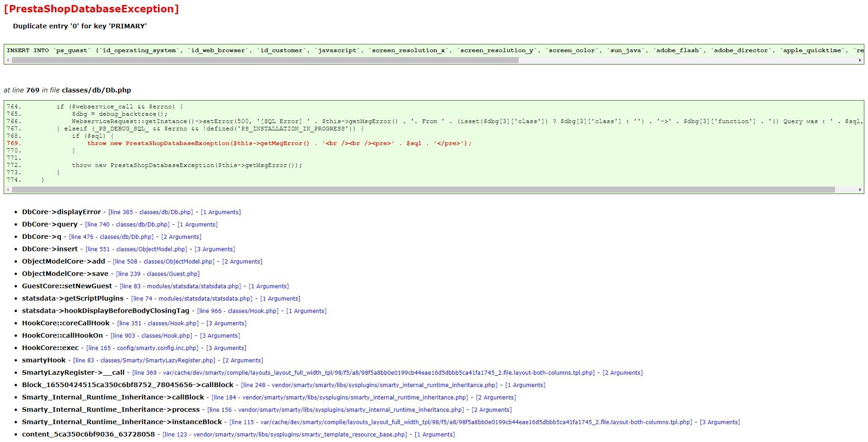Show 2 Arguments for DbCore->q
This screenshot has width=868, height=442.
tap(181, 237)
